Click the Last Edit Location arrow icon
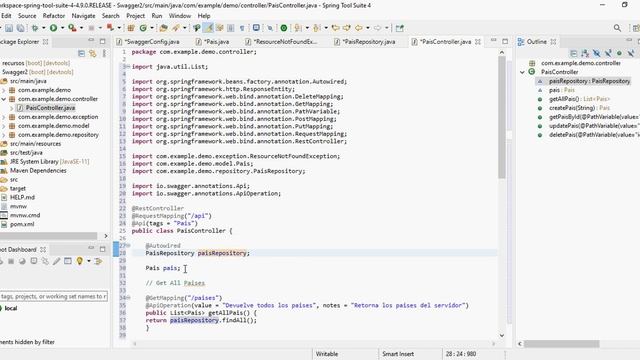The width and height of the screenshot is (640, 360). (335, 28)
